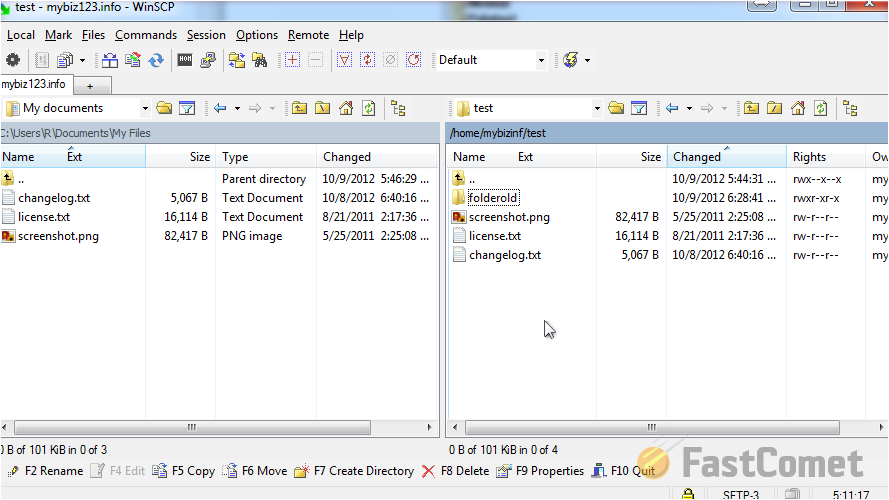Click F5 Copy button
The image size is (889, 500).
(x=183, y=471)
